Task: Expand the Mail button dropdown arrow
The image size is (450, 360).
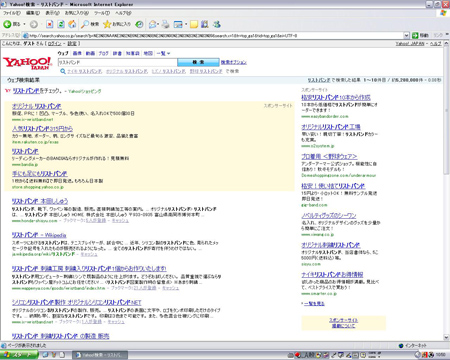Action: point(159,24)
